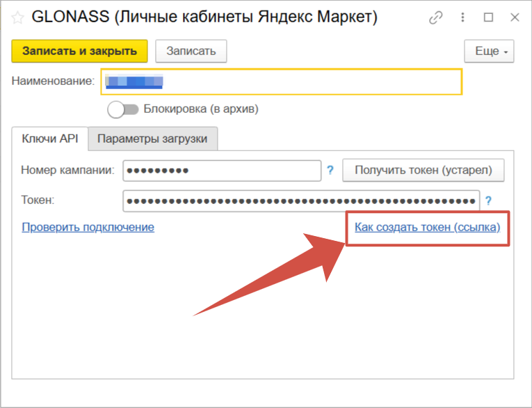
Task: Maximize the GLONASS dialog window
Action: tap(488, 17)
